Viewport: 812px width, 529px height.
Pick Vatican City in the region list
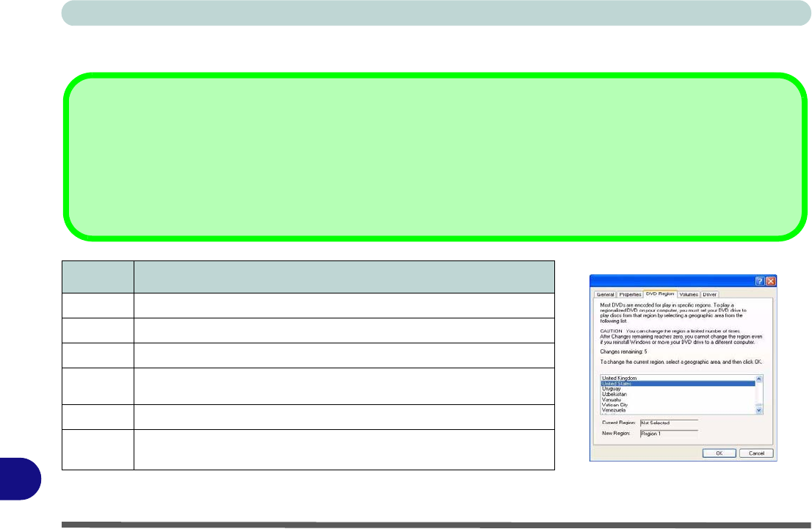point(678,405)
